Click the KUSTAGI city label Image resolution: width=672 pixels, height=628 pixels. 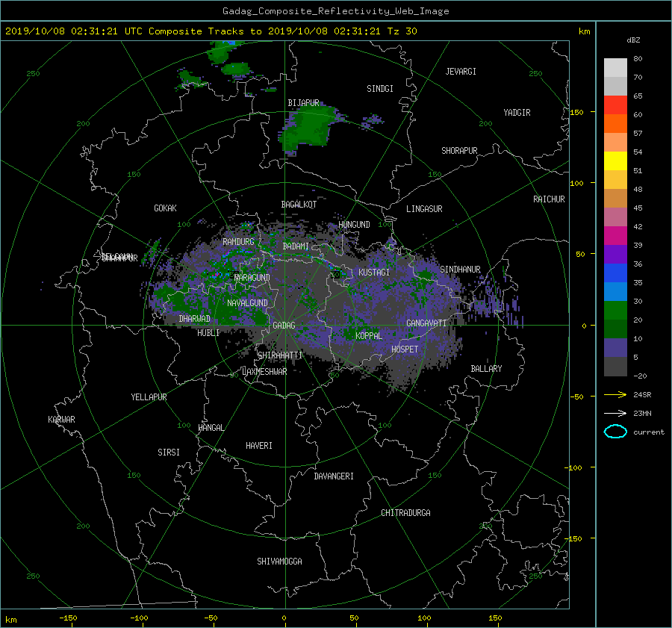[x=374, y=273]
